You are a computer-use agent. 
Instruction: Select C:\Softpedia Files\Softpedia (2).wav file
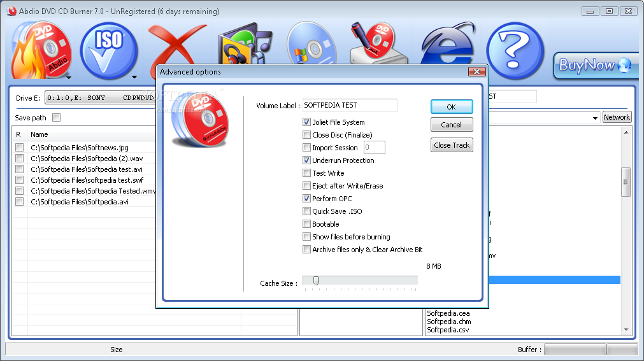87,158
